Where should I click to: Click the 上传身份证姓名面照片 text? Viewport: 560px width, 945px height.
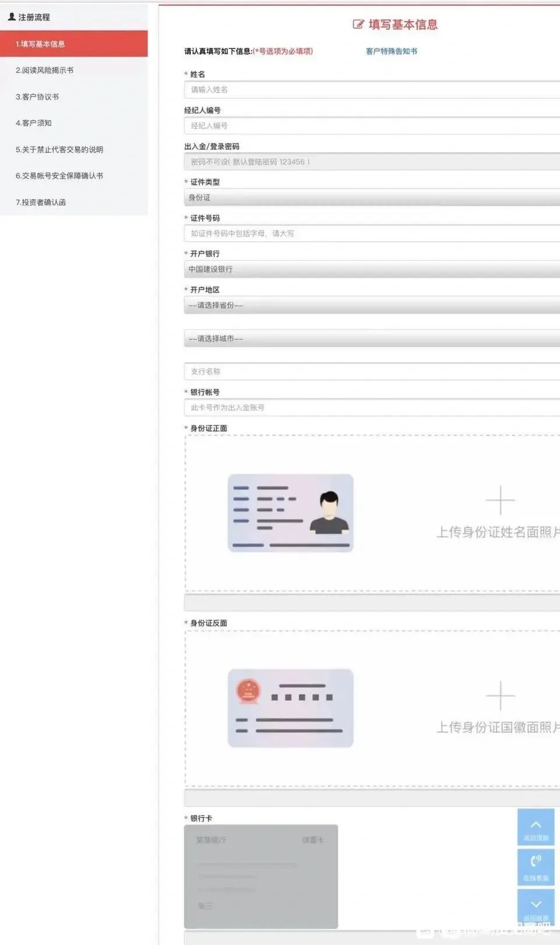(498, 532)
